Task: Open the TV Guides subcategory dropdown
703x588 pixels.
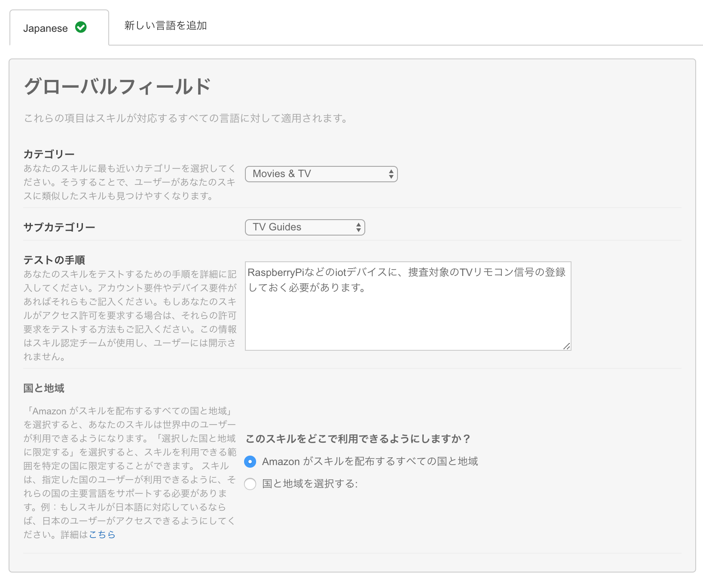Action: [305, 227]
